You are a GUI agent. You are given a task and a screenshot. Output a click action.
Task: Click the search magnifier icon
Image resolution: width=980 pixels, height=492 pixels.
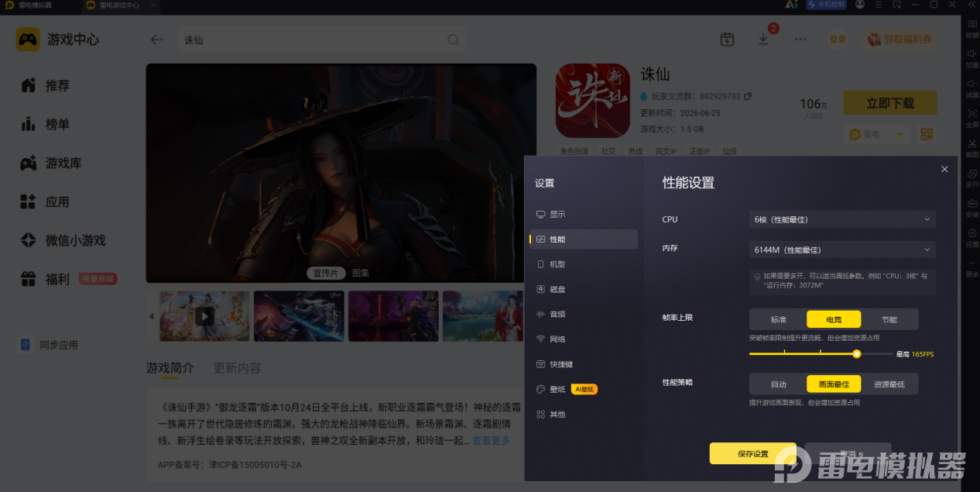453,40
